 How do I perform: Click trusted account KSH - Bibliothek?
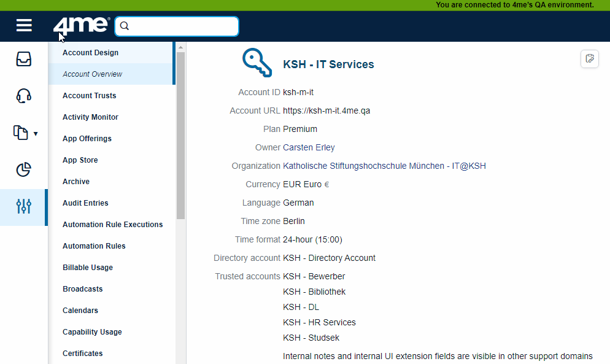(314, 292)
